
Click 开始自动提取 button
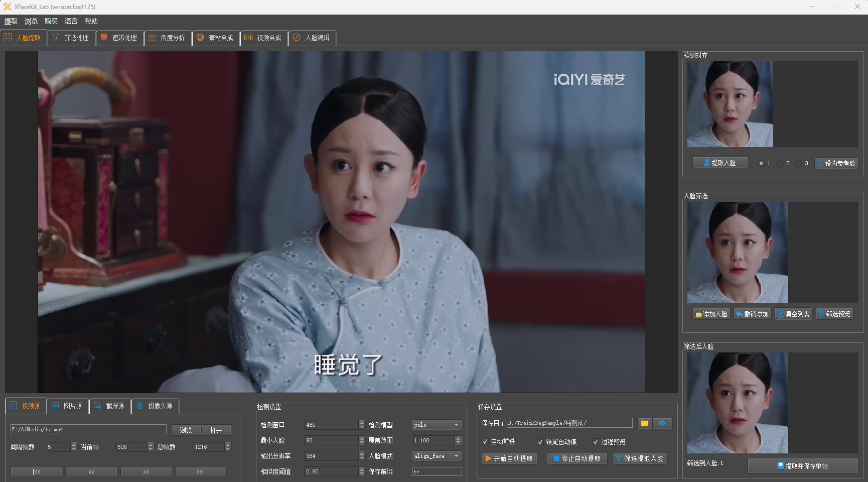click(509, 458)
